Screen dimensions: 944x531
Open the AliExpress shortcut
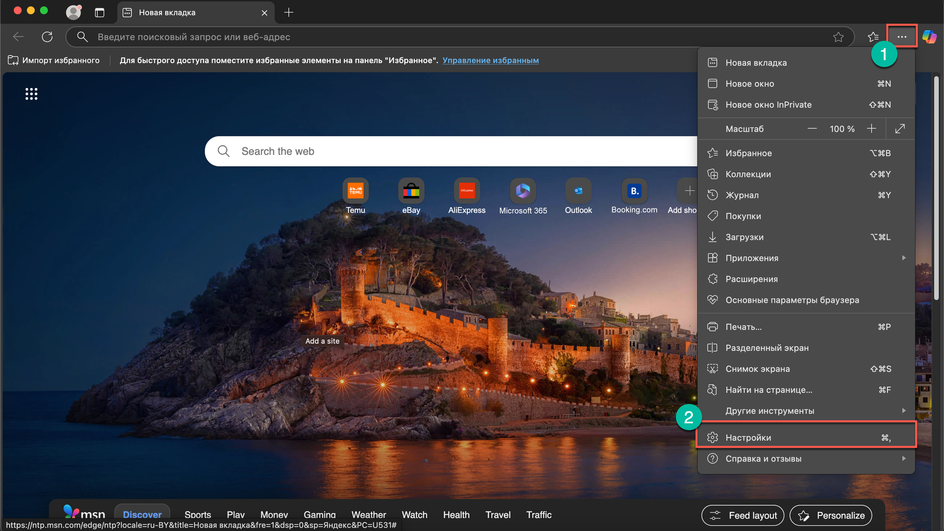(x=467, y=196)
